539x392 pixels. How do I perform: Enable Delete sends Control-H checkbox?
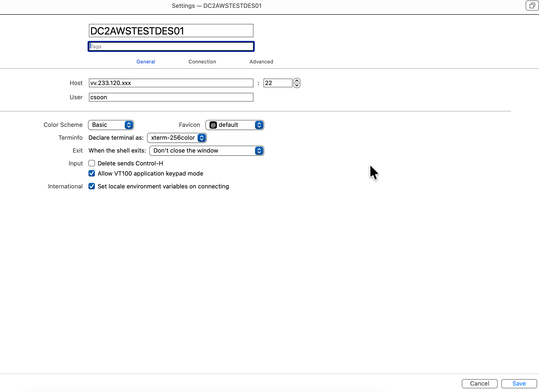[x=92, y=163]
